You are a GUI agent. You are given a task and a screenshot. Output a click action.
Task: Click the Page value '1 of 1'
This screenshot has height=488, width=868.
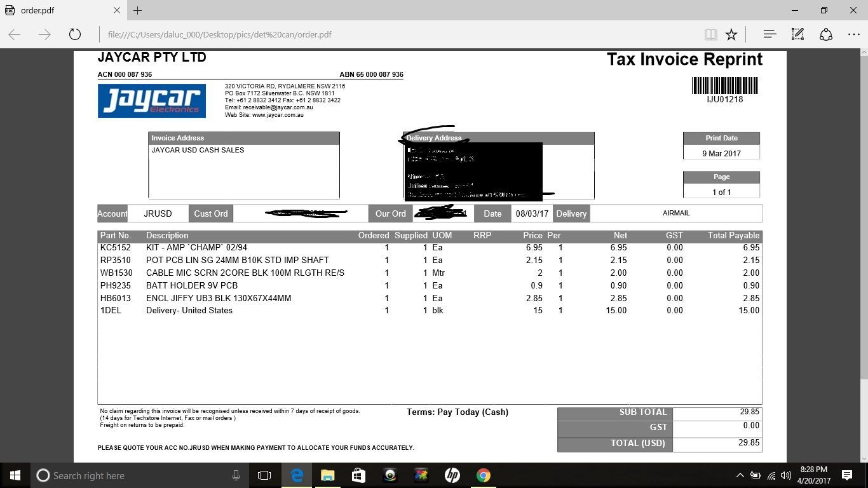point(721,192)
